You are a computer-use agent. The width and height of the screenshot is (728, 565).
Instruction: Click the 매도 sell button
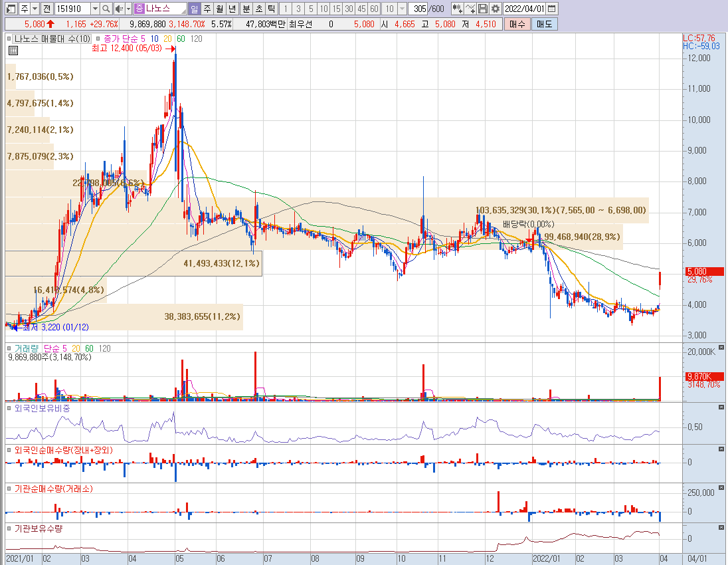(x=544, y=24)
